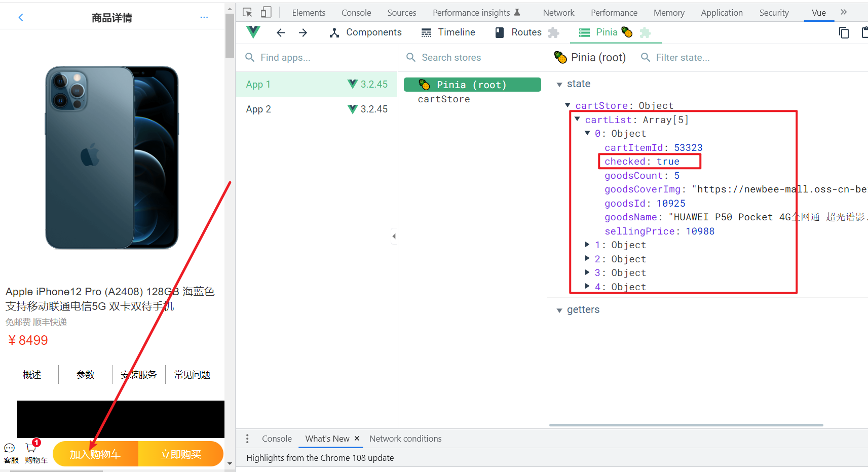Go forward in Vue devtools history
Screen dimensions: 868x472
303,32
